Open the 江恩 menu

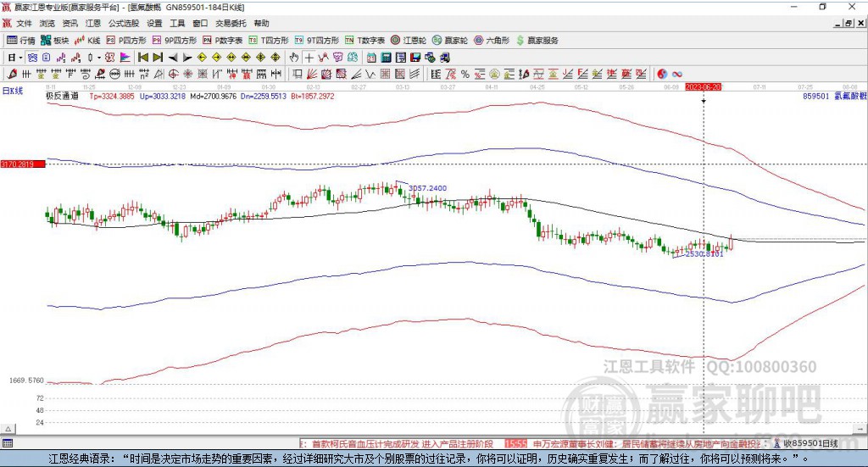(92, 23)
